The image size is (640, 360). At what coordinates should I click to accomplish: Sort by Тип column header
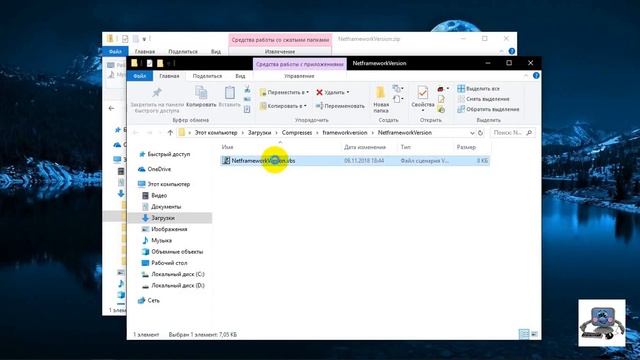(x=406, y=147)
